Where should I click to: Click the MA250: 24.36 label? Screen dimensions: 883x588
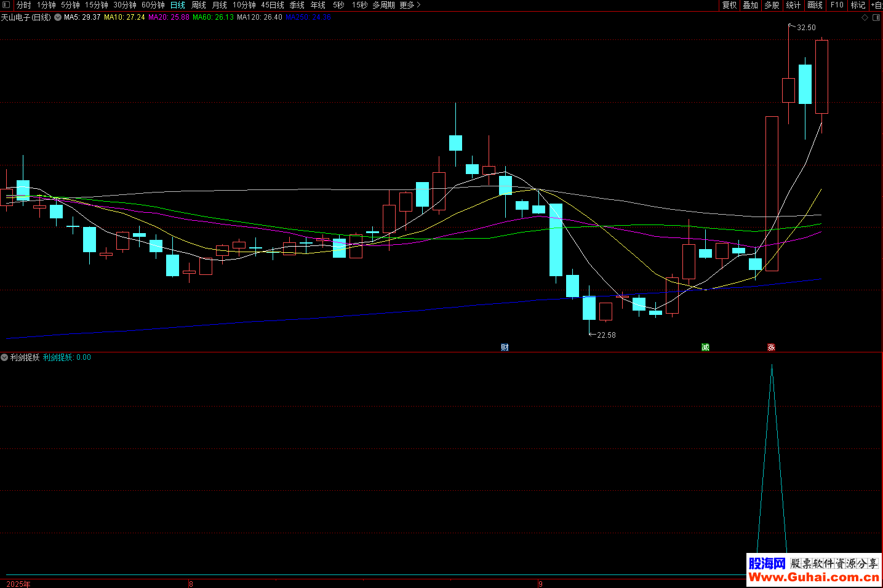[x=308, y=17]
